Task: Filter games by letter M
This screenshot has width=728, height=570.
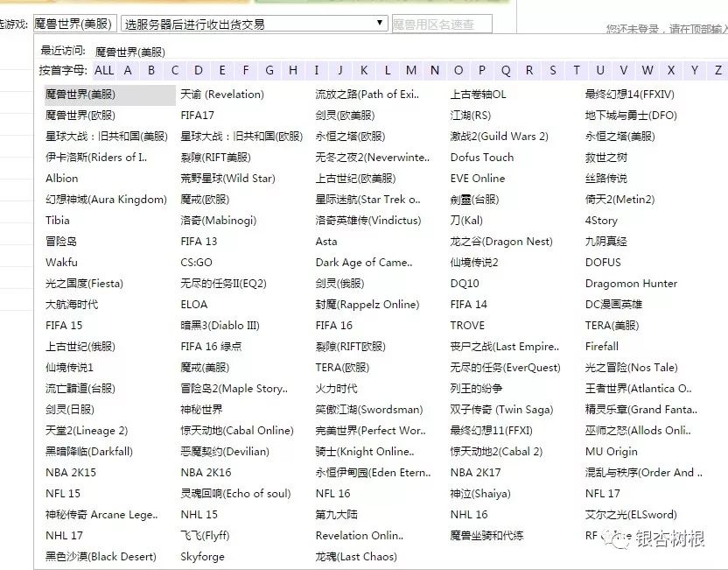Action: click(x=411, y=70)
